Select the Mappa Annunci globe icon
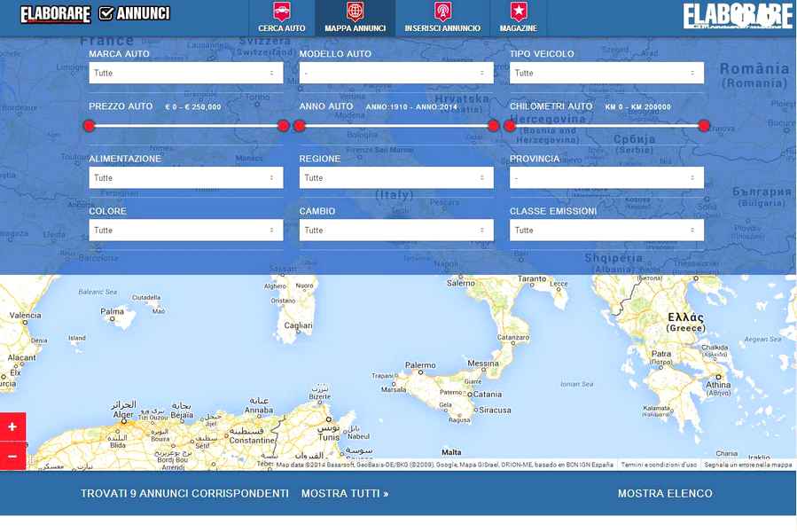The width and height of the screenshot is (797, 532). tap(355, 11)
